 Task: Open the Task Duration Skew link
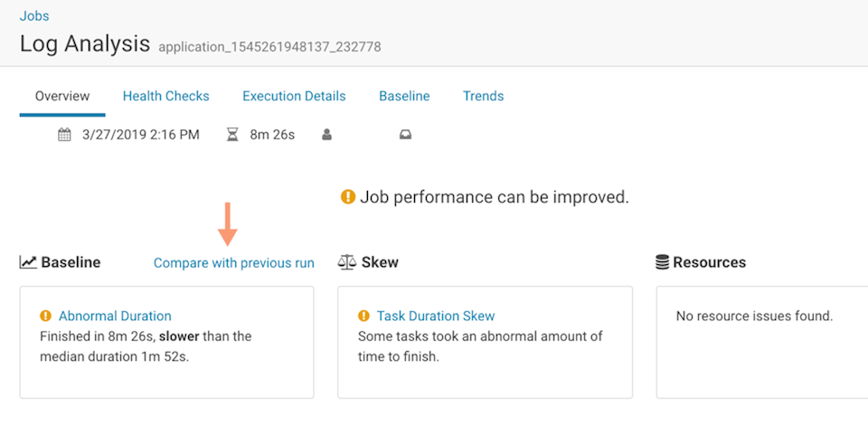(436, 316)
